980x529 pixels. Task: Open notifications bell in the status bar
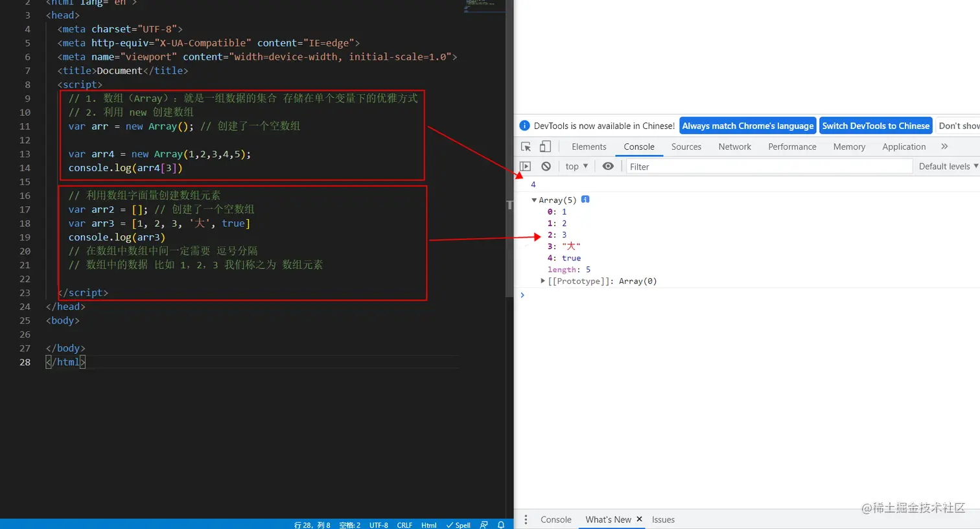(x=501, y=524)
